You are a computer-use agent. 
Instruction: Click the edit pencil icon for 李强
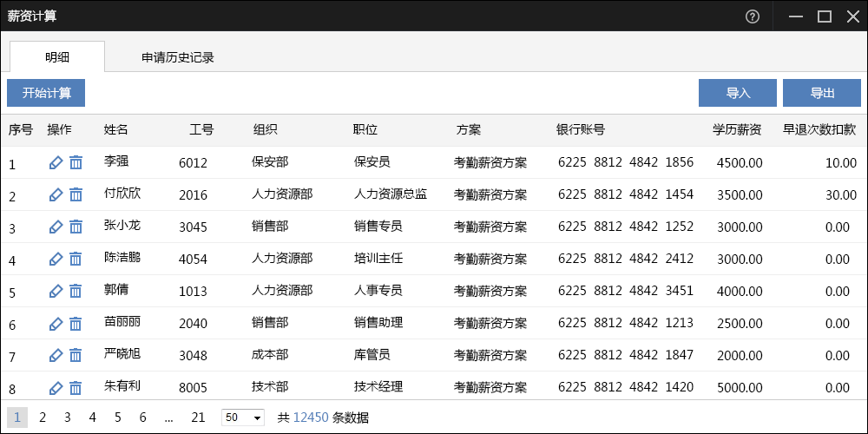point(56,162)
